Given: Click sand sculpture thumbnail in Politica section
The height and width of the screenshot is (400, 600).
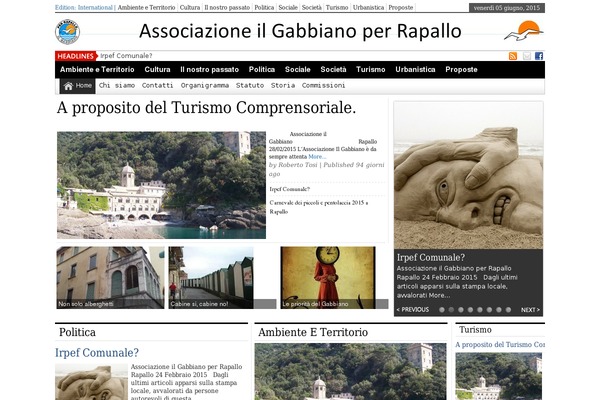Looking at the screenshot, I should coord(91,382).
